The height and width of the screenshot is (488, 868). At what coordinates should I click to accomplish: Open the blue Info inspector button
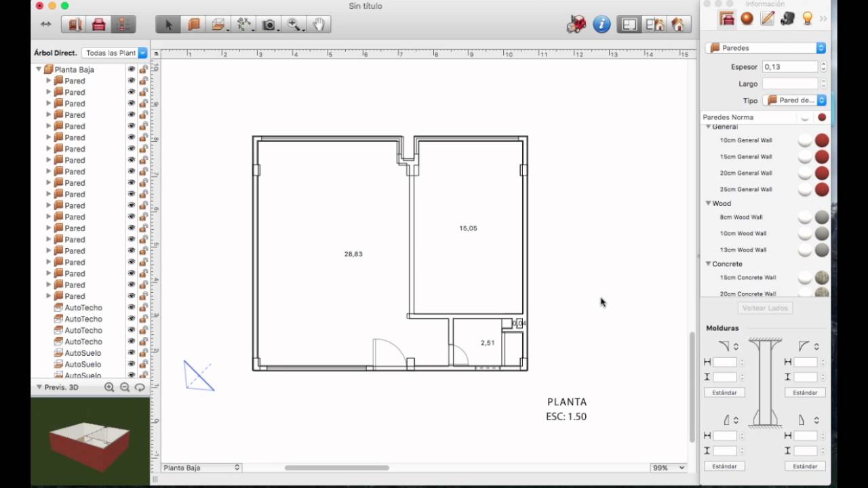coord(601,24)
